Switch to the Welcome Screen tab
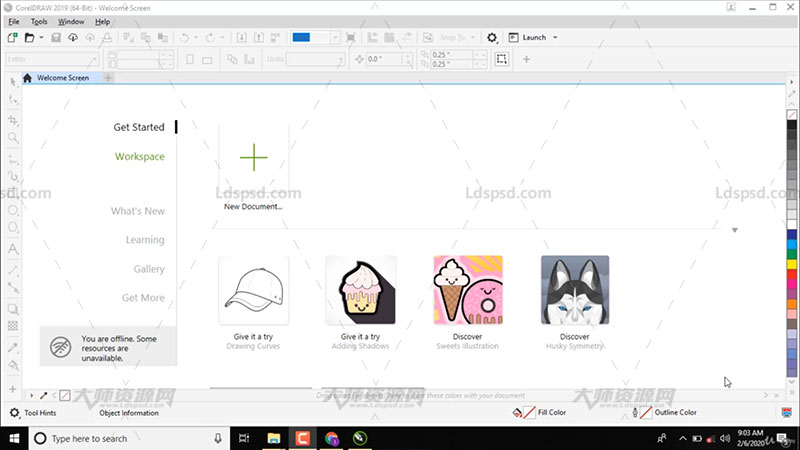 click(63, 78)
